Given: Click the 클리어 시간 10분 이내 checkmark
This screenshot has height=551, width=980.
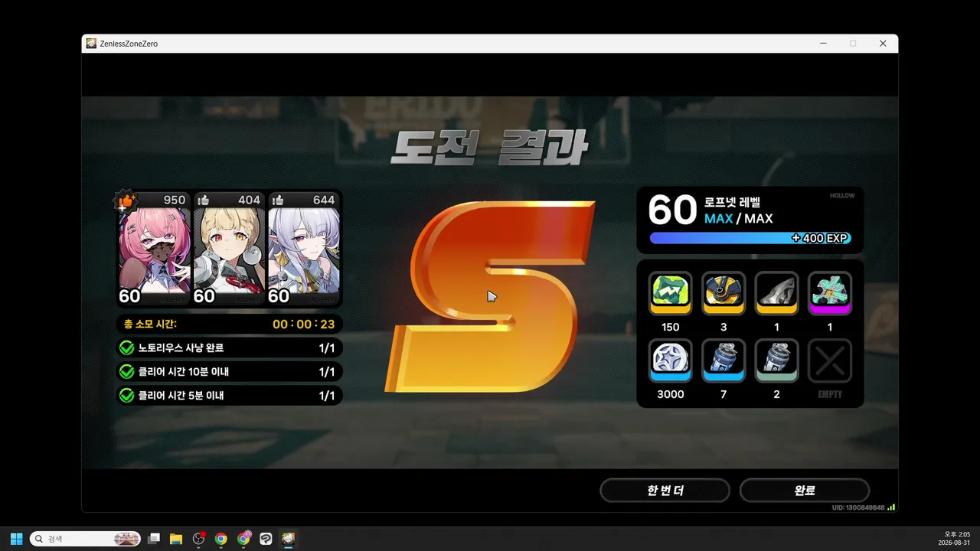Looking at the screenshot, I should point(127,372).
